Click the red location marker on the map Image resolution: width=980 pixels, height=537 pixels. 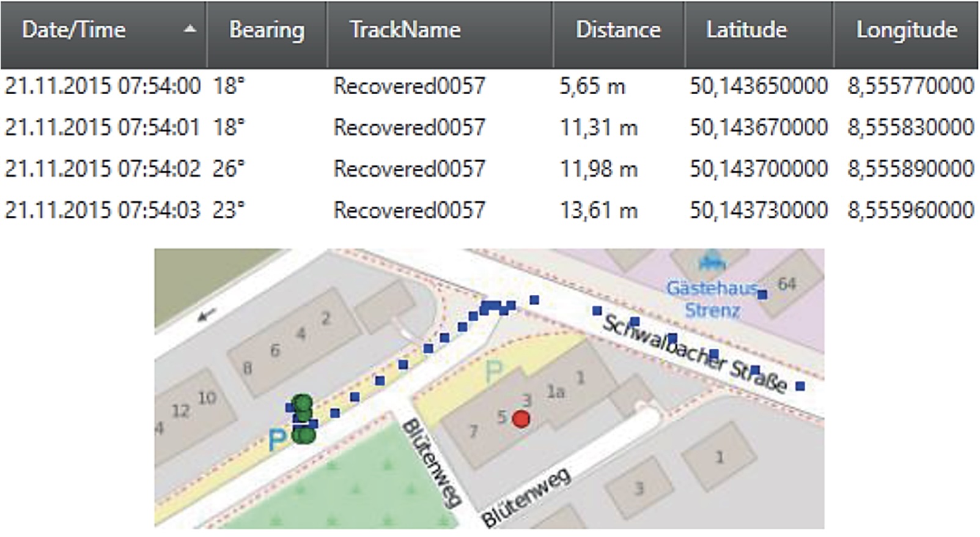tap(521, 419)
